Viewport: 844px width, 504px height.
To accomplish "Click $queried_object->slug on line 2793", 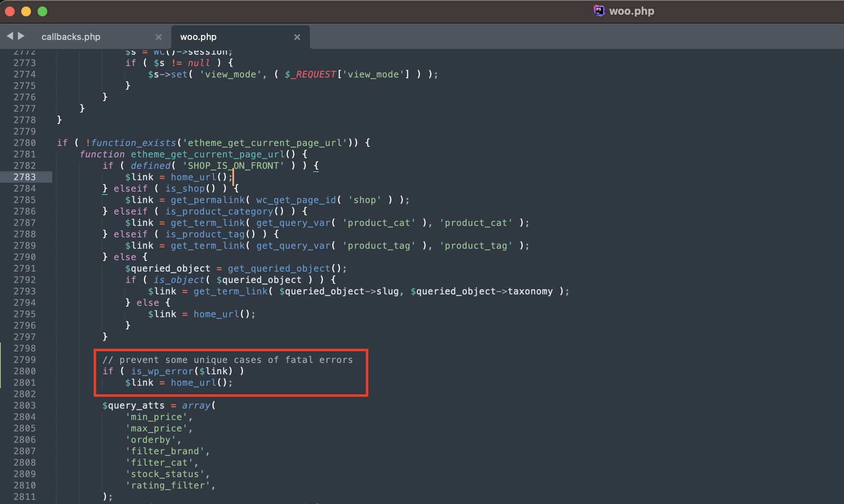I will coord(339,291).
